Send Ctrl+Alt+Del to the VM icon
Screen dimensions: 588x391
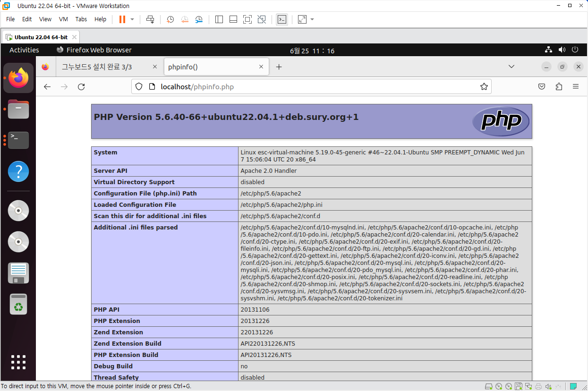click(x=150, y=19)
